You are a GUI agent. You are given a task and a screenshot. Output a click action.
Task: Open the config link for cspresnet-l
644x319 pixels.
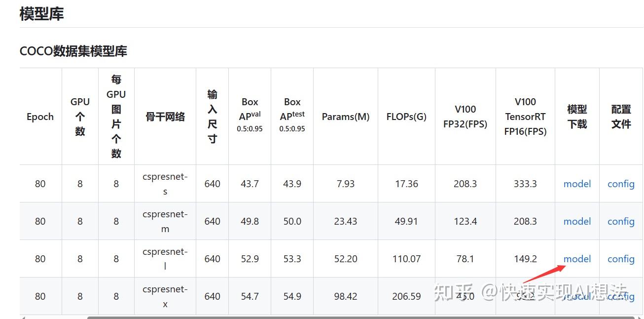[621, 259]
